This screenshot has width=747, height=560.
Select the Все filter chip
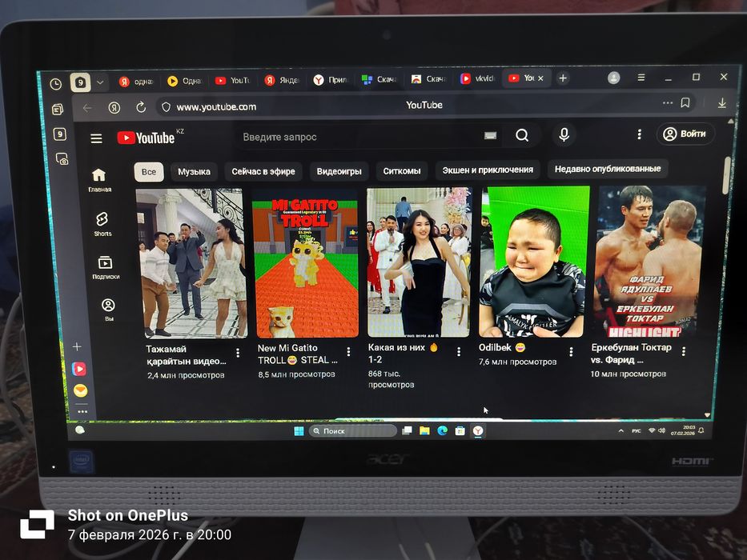tap(149, 171)
